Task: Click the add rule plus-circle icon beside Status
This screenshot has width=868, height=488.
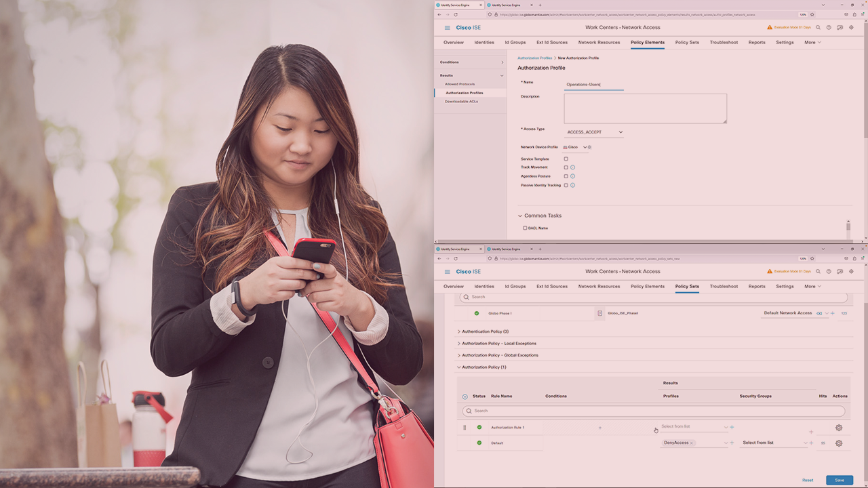Action: coord(465,396)
